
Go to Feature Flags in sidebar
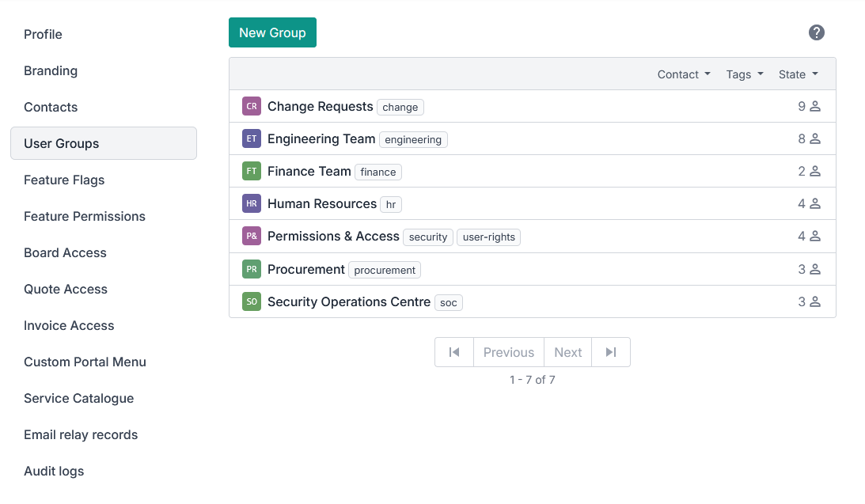(64, 180)
